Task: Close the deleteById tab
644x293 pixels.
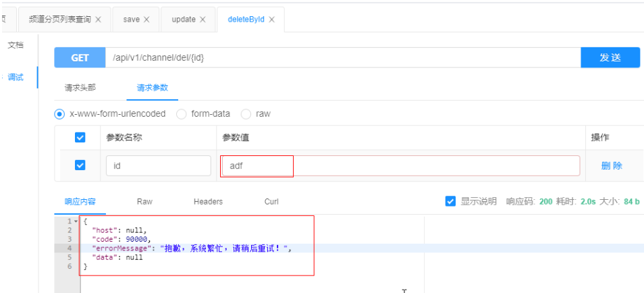Action: [271, 20]
